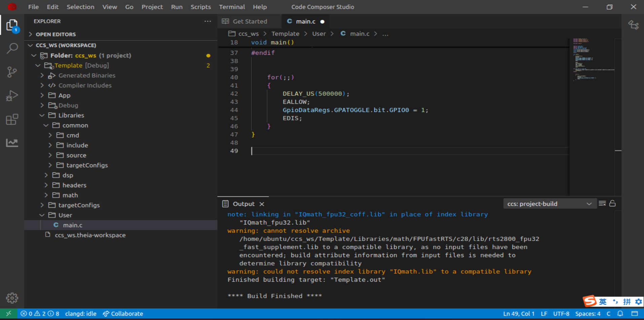Click the unsaved dot on the main.c tab

322,22
